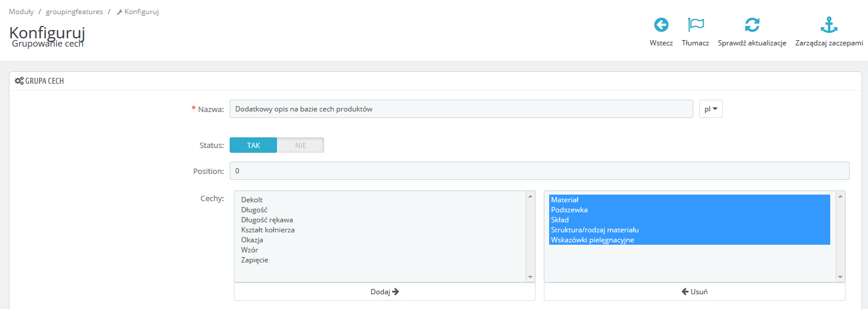
Task: Switch Status toggle to NIE
Action: point(301,145)
